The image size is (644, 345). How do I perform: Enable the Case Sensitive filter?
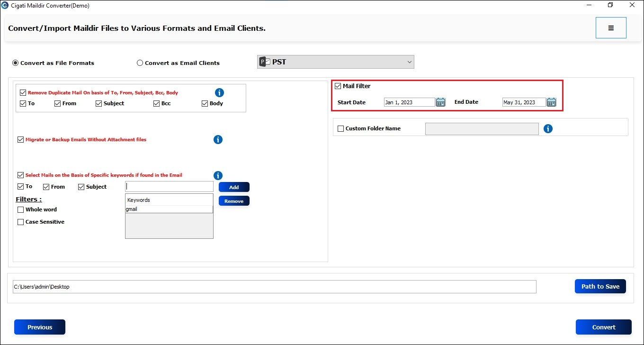click(20, 222)
